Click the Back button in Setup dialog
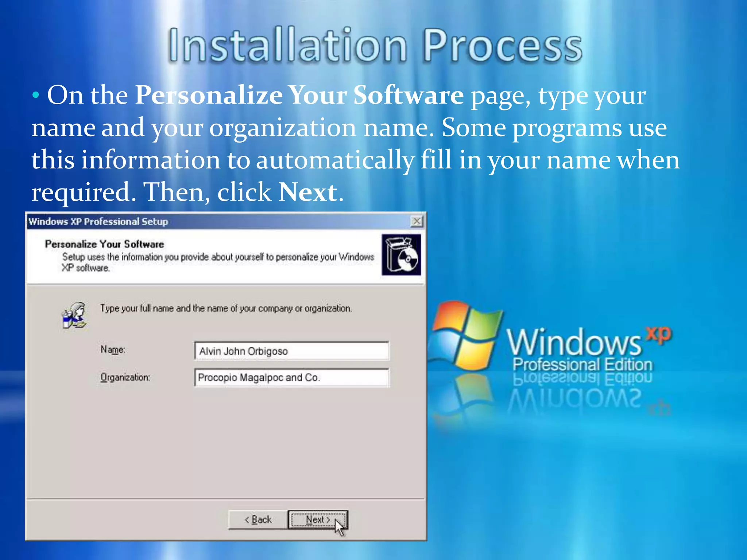 pyautogui.click(x=258, y=519)
